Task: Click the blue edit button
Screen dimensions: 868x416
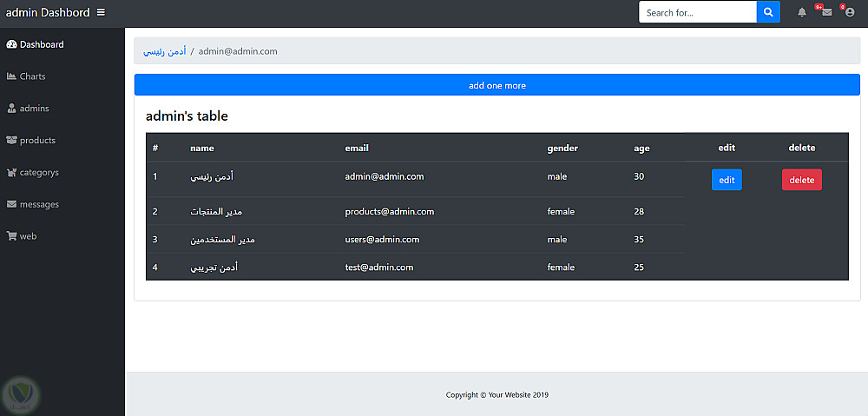Action: pyautogui.click(x=727, y=180)
